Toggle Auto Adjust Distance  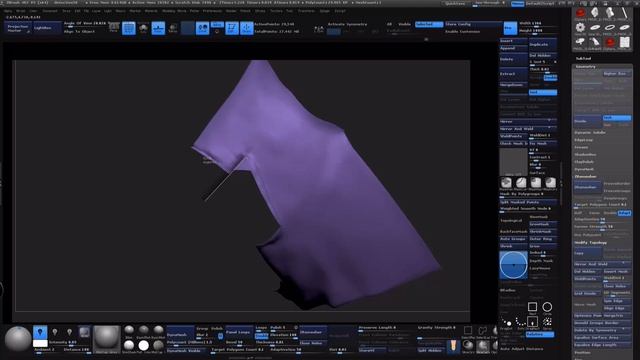pos(522,349)
